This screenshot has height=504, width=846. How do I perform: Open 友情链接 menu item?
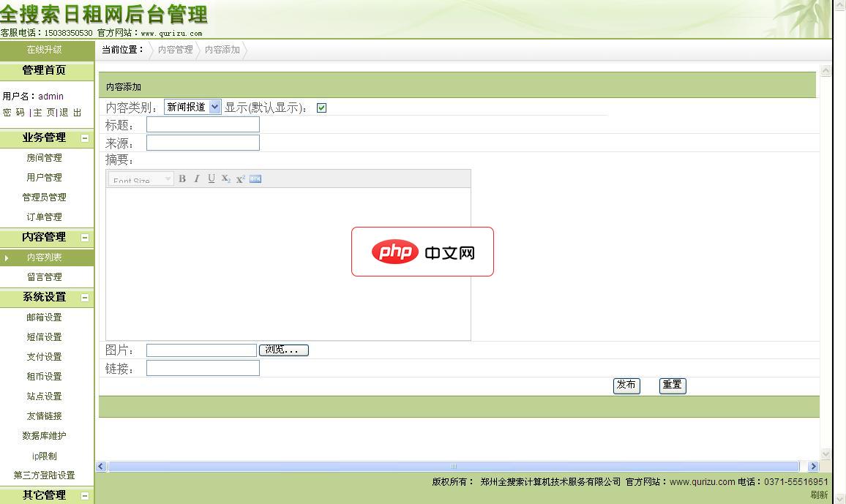point(44,416)
